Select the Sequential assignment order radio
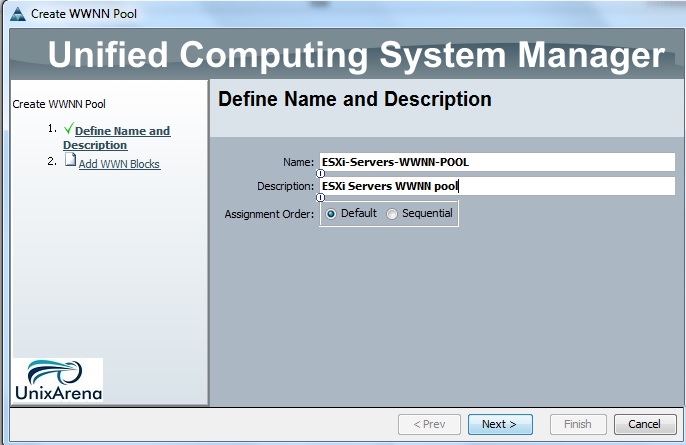 pos(392,214)
